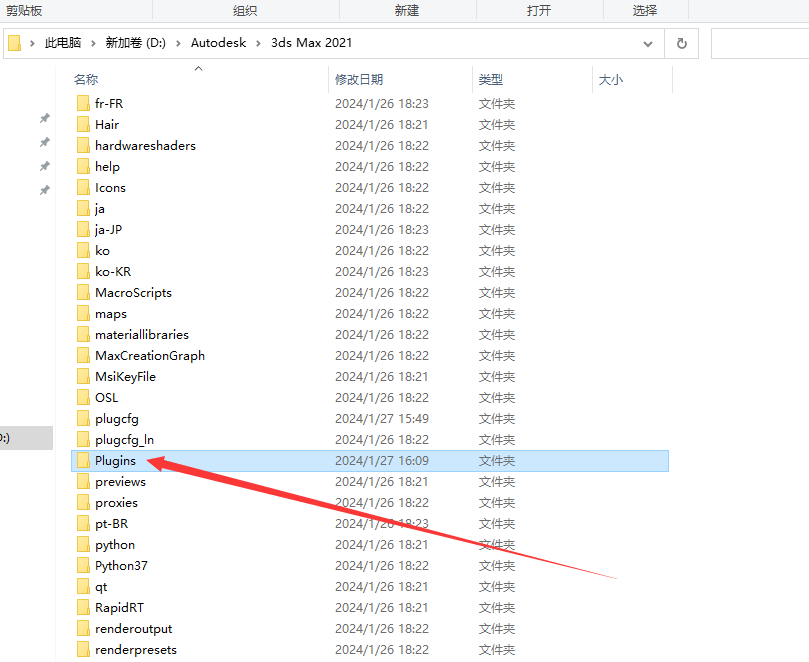Open the address bar history dropdown arrow
This screenshot has height=662, width=809.
point(648,43)
